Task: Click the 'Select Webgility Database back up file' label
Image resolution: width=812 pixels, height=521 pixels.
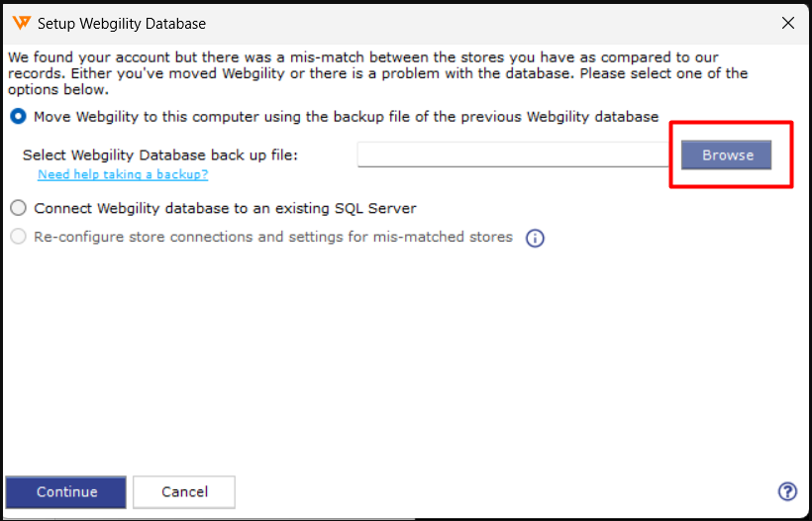Action: (159, 155)
